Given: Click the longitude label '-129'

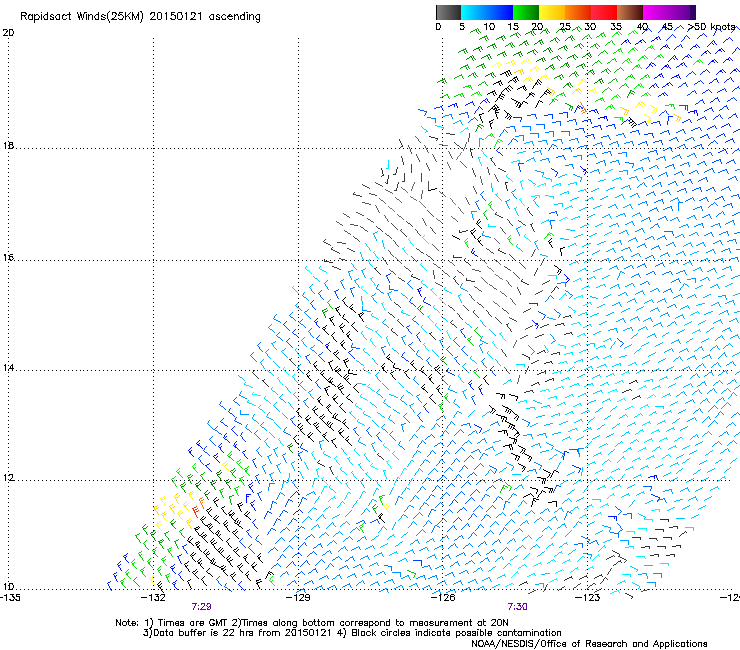Looking at the screenshot, I should coord(298,598).
